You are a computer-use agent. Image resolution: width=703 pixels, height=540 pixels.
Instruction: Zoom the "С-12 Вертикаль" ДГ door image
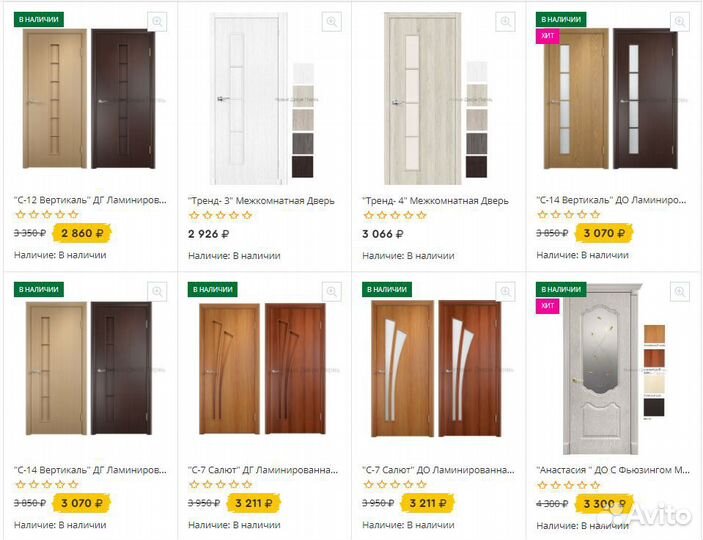point(157,21)
